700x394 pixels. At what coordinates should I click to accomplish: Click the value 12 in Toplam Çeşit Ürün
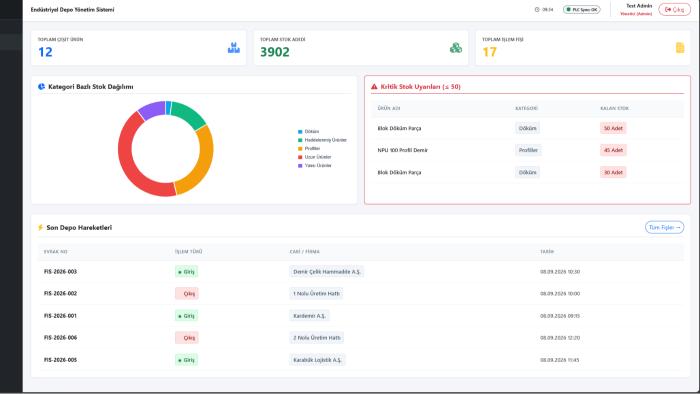click(45, 52)
